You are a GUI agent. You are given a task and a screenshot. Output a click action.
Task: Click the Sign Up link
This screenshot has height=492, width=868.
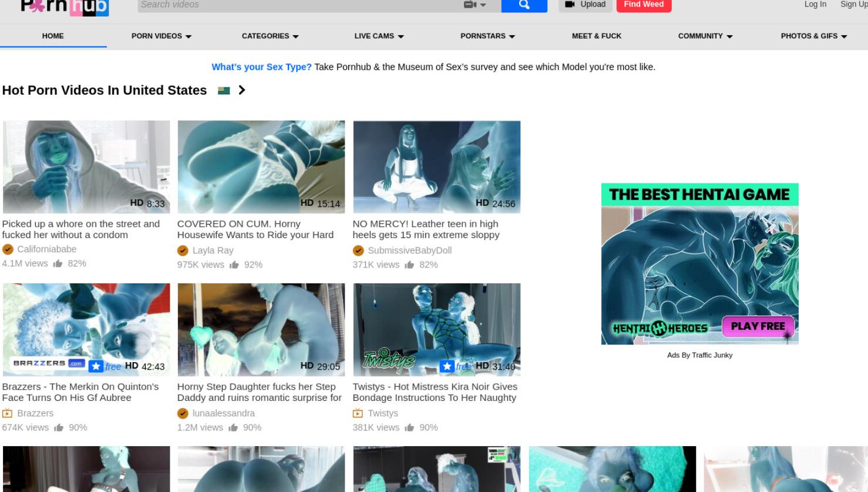tap(853, 4)
